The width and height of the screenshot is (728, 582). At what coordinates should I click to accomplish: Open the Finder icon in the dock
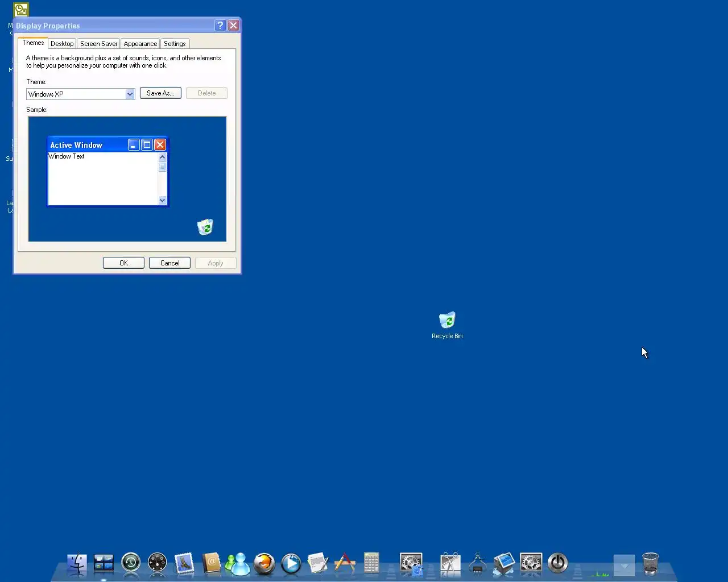pos(77,563)
